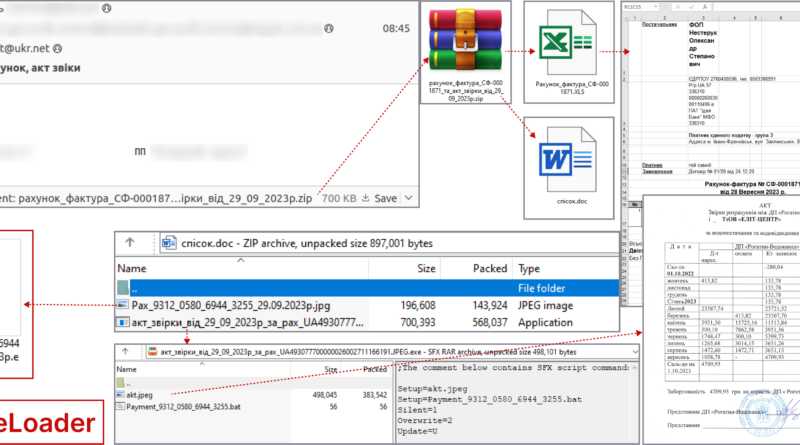Click the Enter checkmark in Excel formula bar
The height and width of the screenshot is (445, 800).
click(692, 7)
